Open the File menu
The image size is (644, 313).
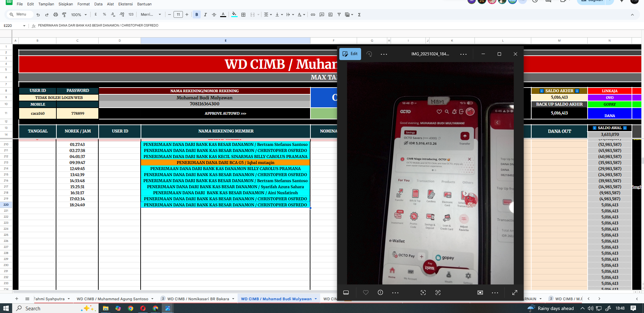coord(20,4)
